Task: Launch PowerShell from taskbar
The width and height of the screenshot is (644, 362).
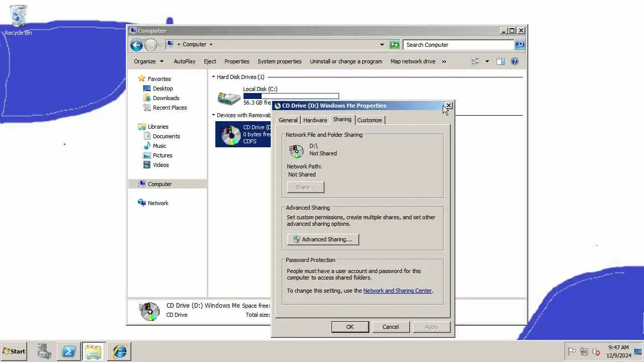Action: click(68, 351)
